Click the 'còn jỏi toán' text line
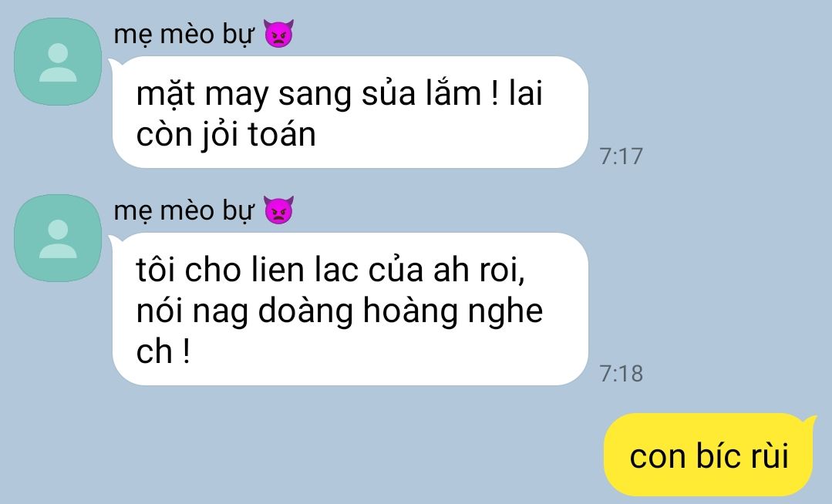 click(x=226, y=135)
